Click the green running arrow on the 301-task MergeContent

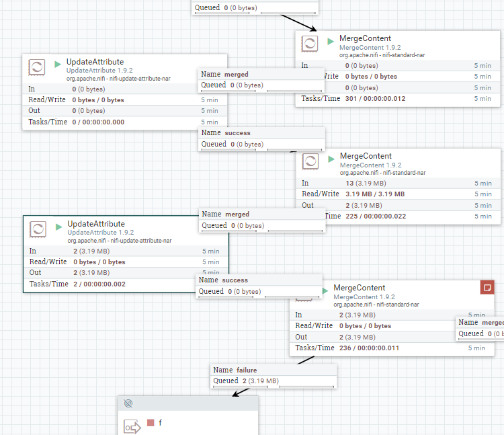click(x=331, y=41)
